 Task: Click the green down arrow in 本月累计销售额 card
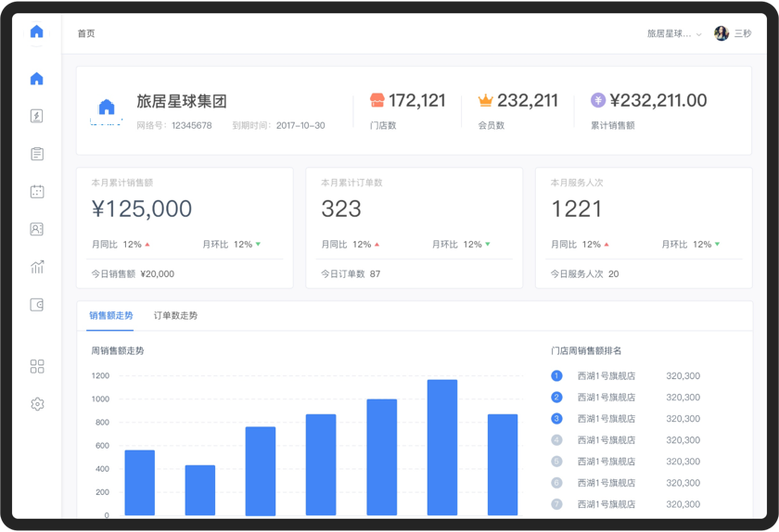click(258, 245)
